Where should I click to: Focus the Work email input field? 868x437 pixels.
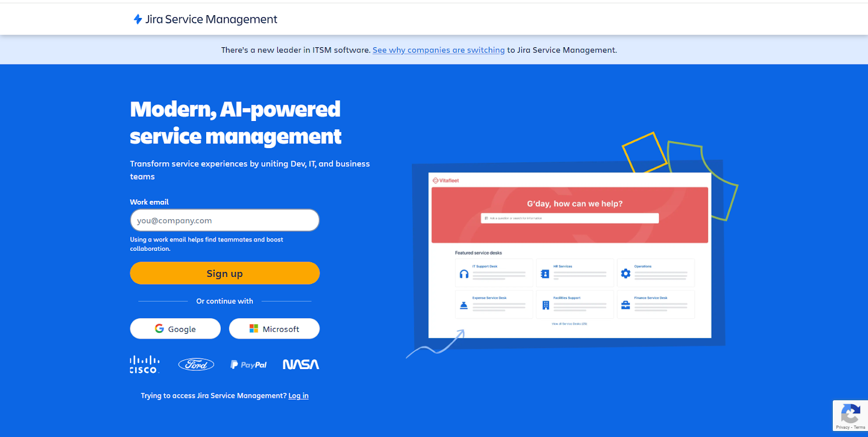click(x=225, y=220)
